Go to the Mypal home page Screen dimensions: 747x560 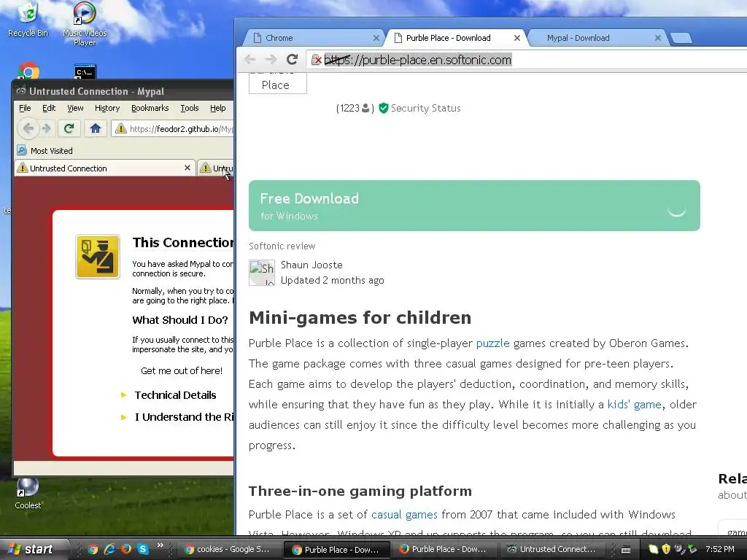(96, 128)
